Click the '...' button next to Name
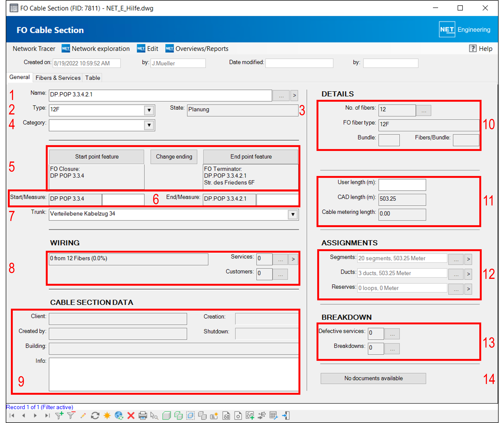The width and height of the screenshot is (504, 423). point(281,96)
